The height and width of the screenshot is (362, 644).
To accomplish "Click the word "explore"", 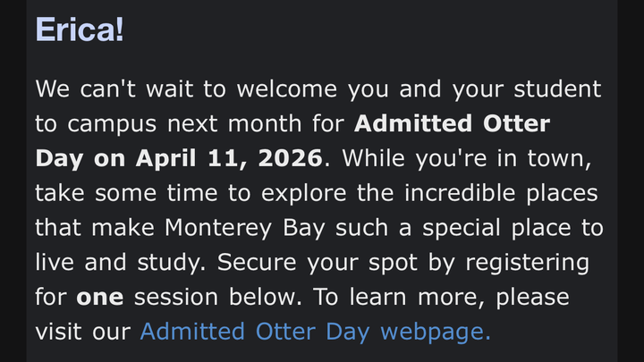I will tap(330, 193).
